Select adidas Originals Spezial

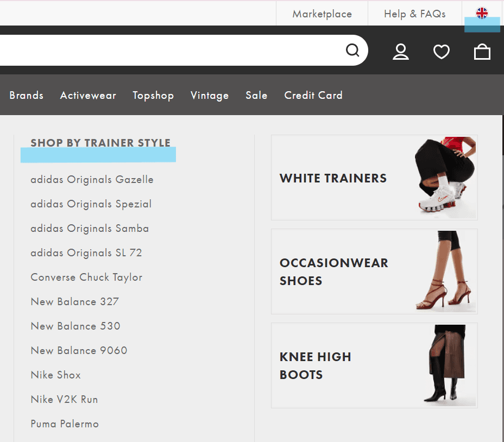91,204
